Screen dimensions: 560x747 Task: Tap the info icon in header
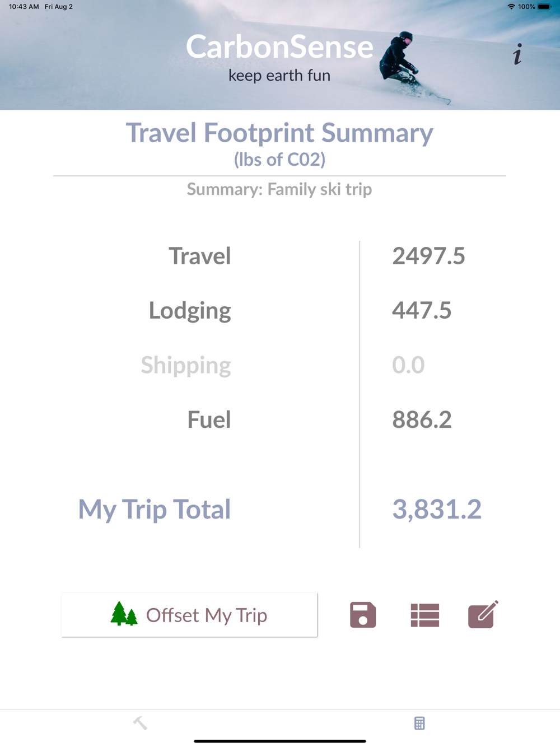tap(517, 54)
